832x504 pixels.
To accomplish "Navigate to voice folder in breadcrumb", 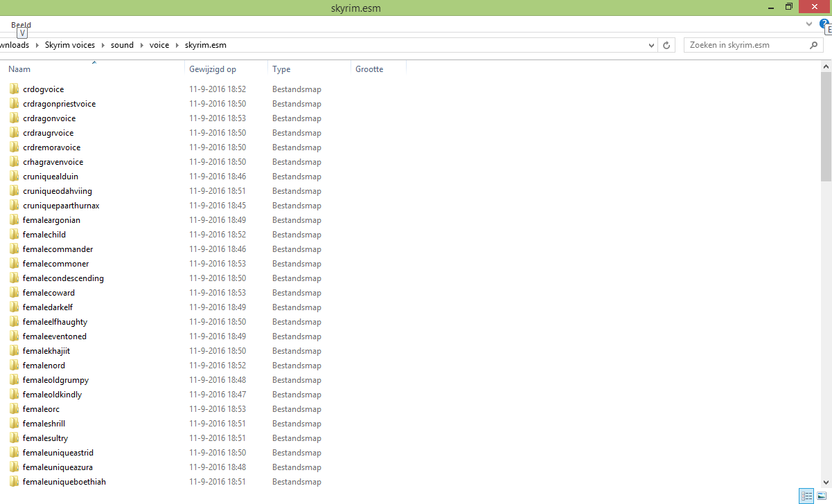I will pyautogui.click(x=159, y=45).
